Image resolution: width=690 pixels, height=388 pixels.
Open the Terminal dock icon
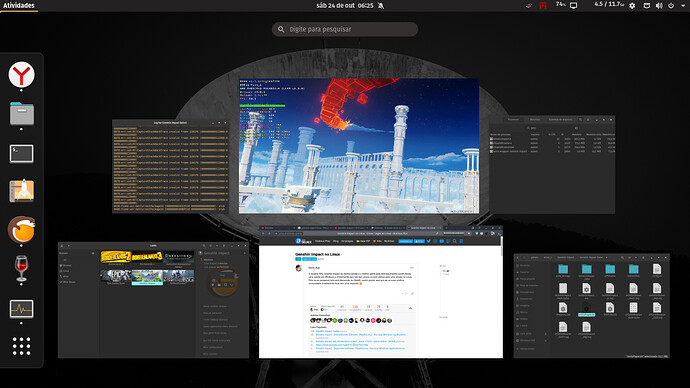[22, 154]
